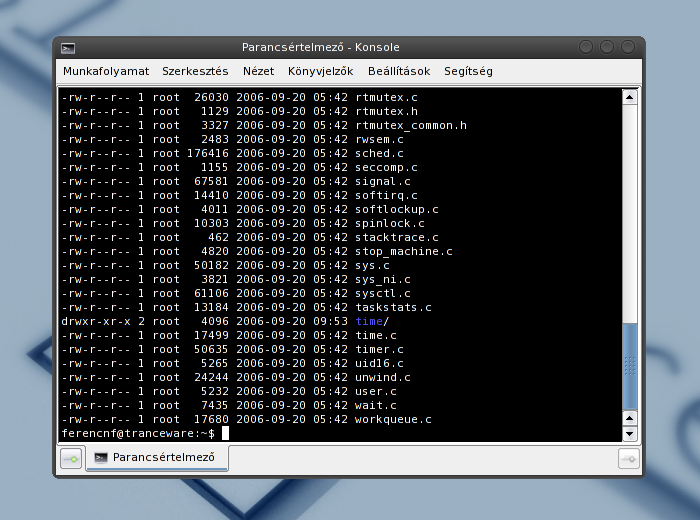Click the terminal icon on the Parancsértelmező tab
Image resolution: width=700 pixels, height=520 pixels.
point(101,458)
